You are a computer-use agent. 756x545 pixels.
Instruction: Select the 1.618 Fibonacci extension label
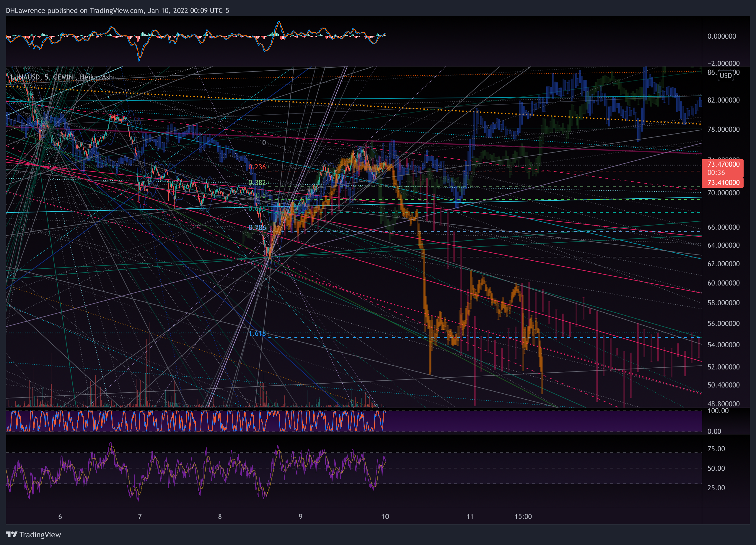257,333
